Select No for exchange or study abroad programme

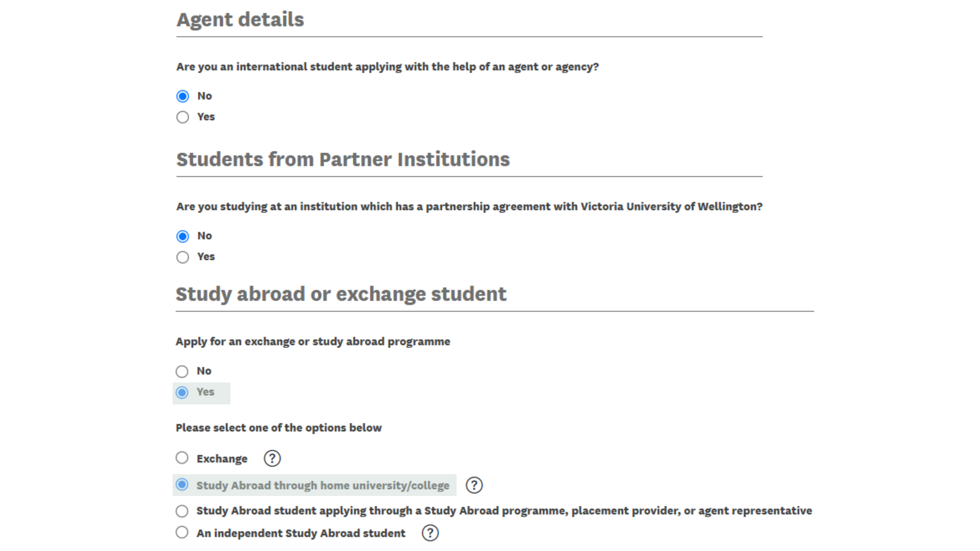(182, 371)
